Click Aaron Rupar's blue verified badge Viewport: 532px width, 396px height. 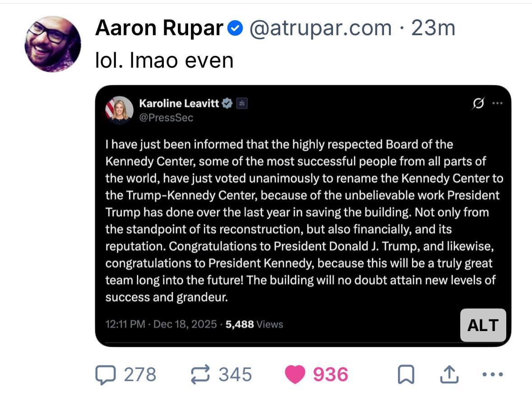coord(235,29)
